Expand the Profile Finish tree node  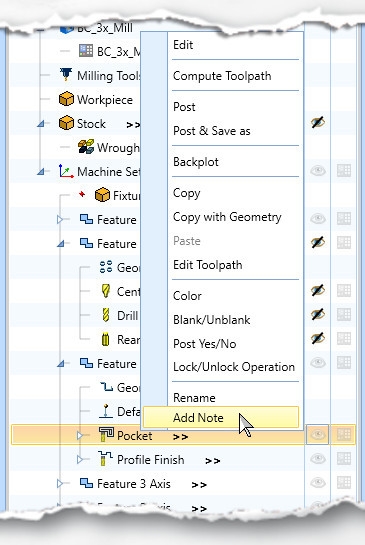click(x=80, y=459)
